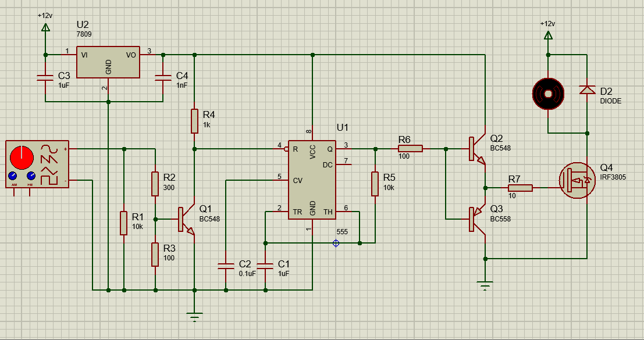Select the sawtooth wave symbol on generator

[x=53, y=163]
